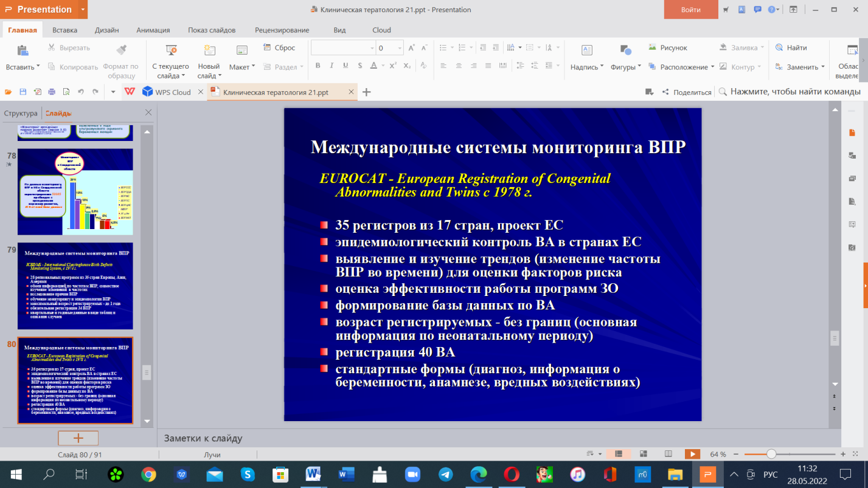This screenshot has width=868, height=488.
Task: Increase font size with A+ icon
Action: pos(412,47)
